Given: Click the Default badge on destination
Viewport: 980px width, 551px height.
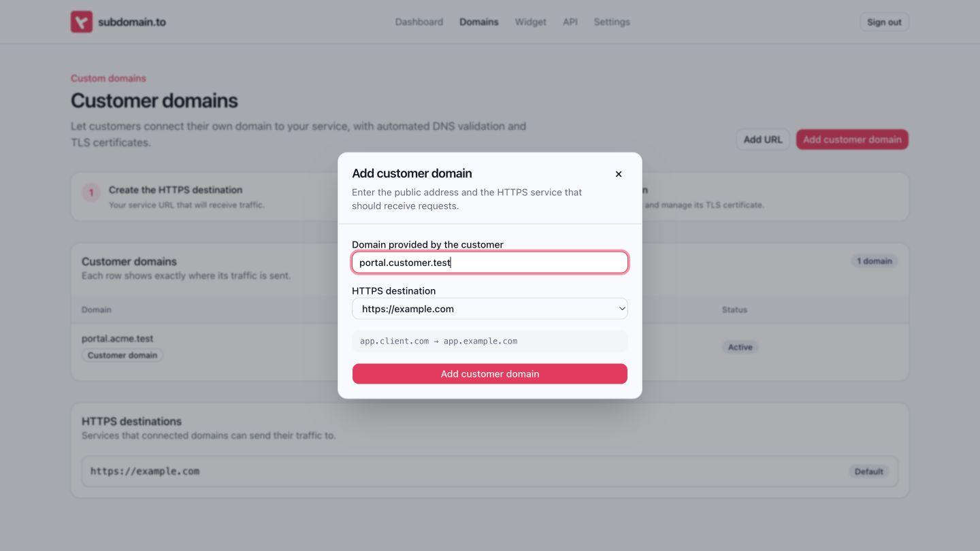Looking at the screenshot, I should 869,471.
